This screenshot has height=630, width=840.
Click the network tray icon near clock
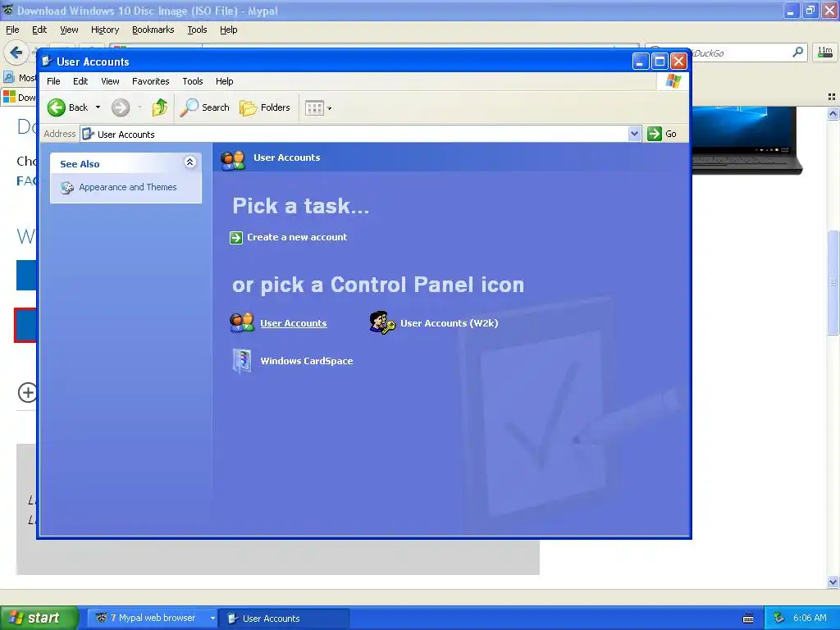[x=778, y=619]
